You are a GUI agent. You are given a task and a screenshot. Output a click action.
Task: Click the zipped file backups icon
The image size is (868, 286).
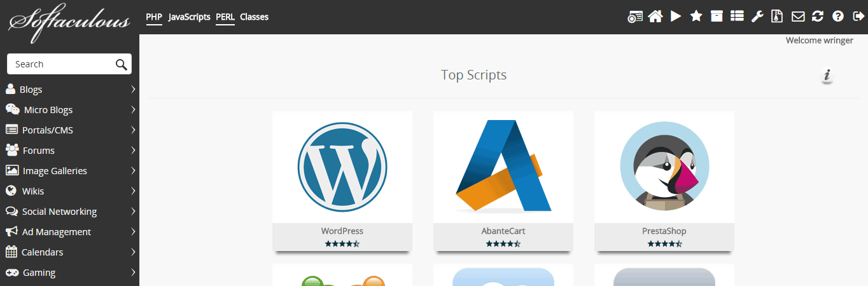[x=777, y=17]
